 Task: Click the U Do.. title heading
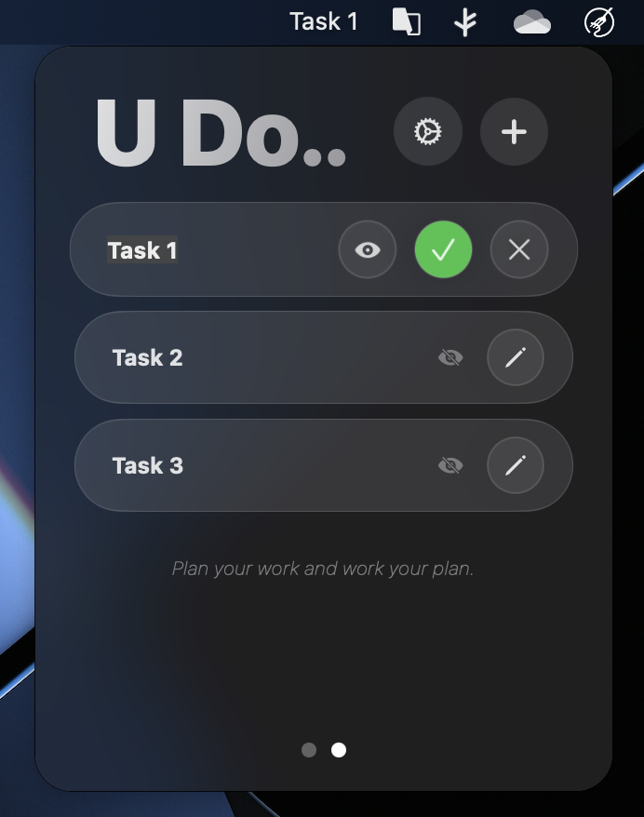pyautogui.click(x=221, y=133)
